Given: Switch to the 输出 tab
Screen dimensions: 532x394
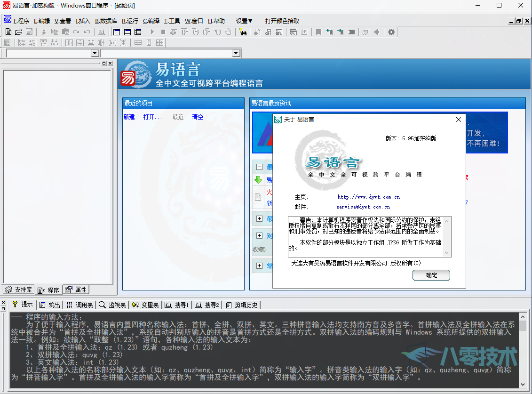Looking at the screenshot, I should pos(50,305).
